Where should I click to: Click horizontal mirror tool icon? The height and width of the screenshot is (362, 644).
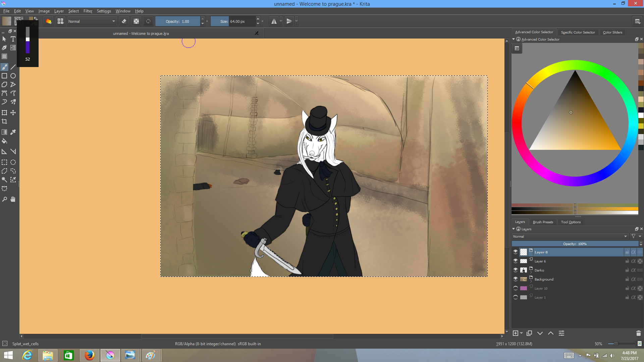[x=274, y=21]
